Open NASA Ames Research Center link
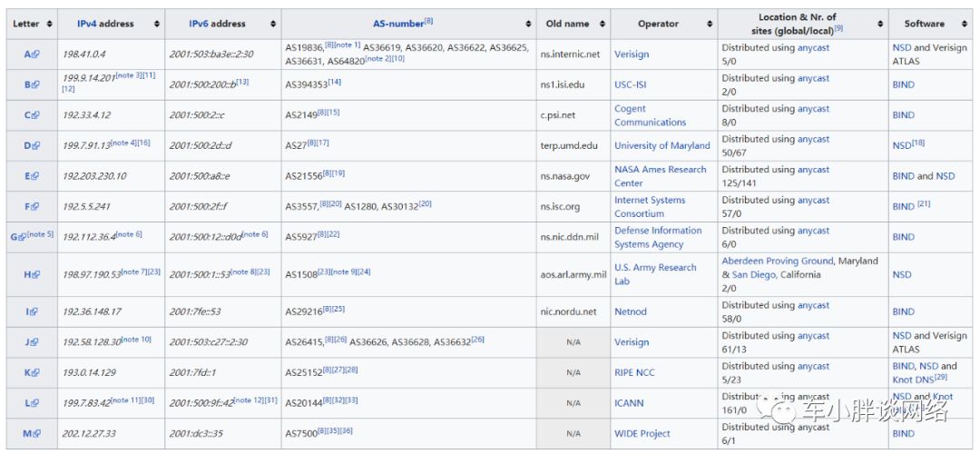The height and width of the screenshot is (454, 980). 660,176
